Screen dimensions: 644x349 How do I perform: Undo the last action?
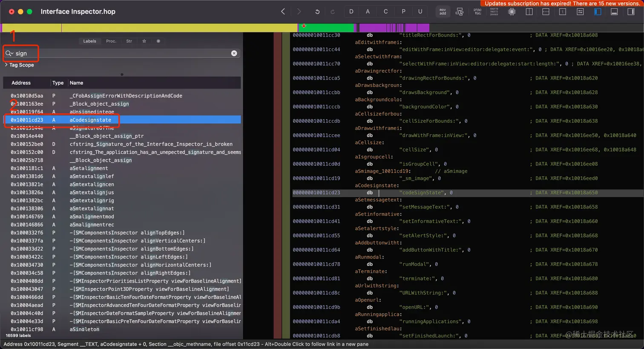click(317, 12)
